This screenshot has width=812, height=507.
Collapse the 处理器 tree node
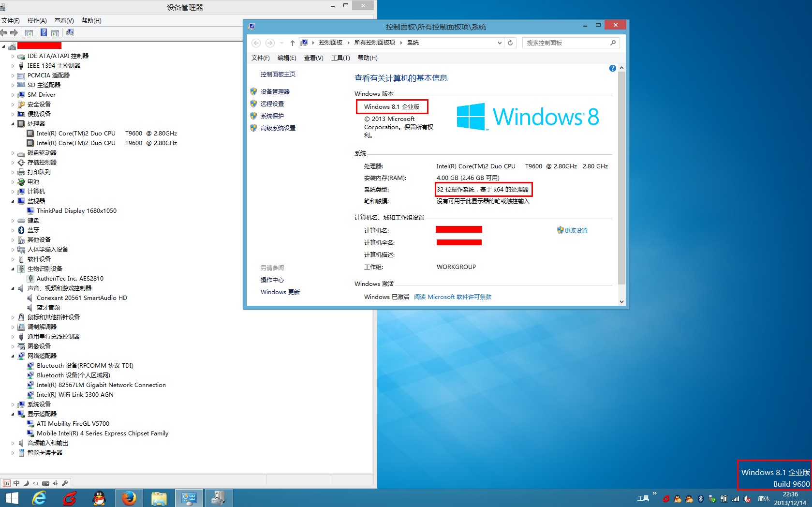[x=13, y=124]
